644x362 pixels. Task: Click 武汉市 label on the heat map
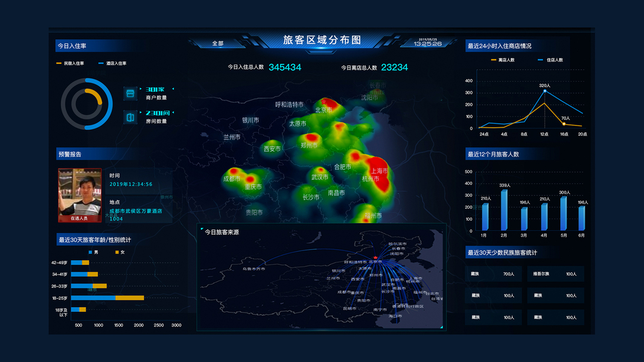(x=319, y=177)
